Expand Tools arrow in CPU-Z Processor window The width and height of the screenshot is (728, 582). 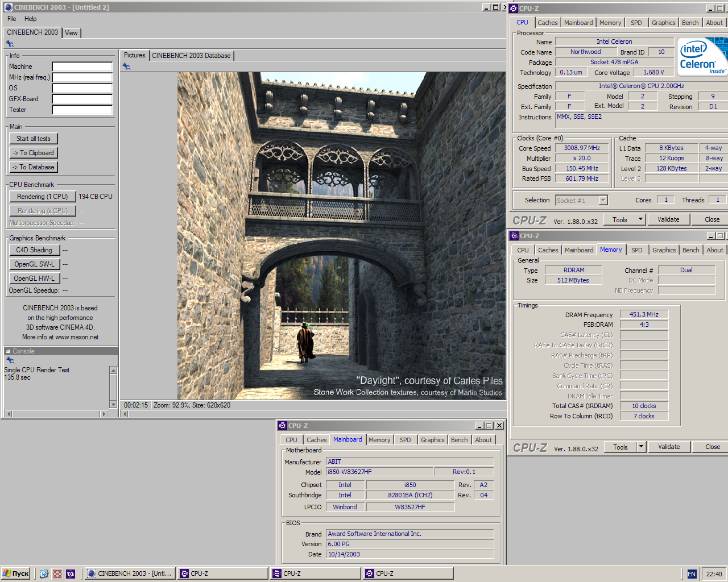coord(640,219)
